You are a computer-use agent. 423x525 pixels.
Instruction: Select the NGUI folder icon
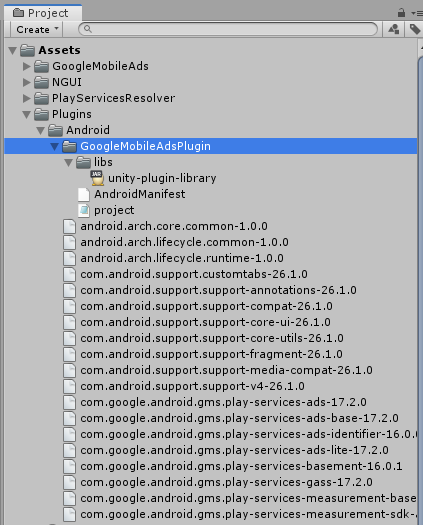point(41,82)
